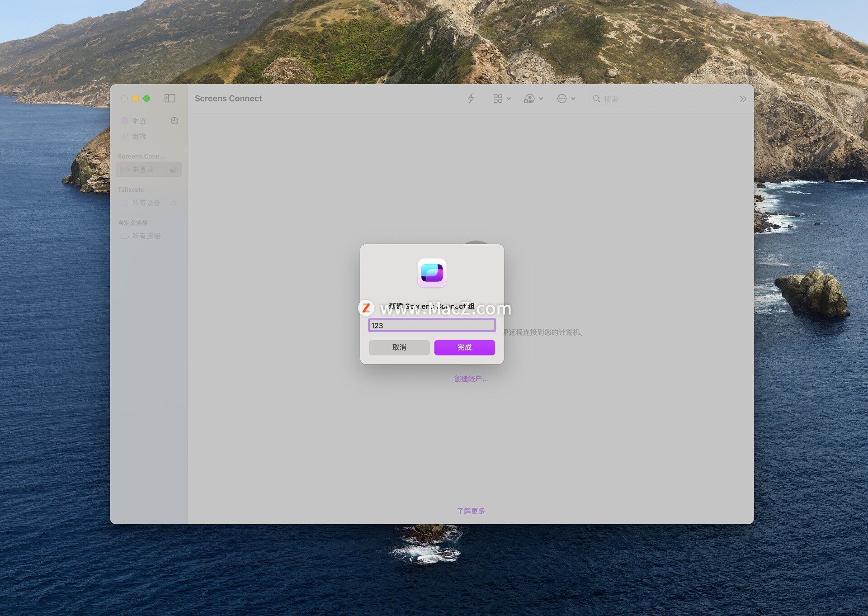Select 未登录 item under Screens Connect
This screenshot has width=868, height=616.
click(x=142, y=170)
